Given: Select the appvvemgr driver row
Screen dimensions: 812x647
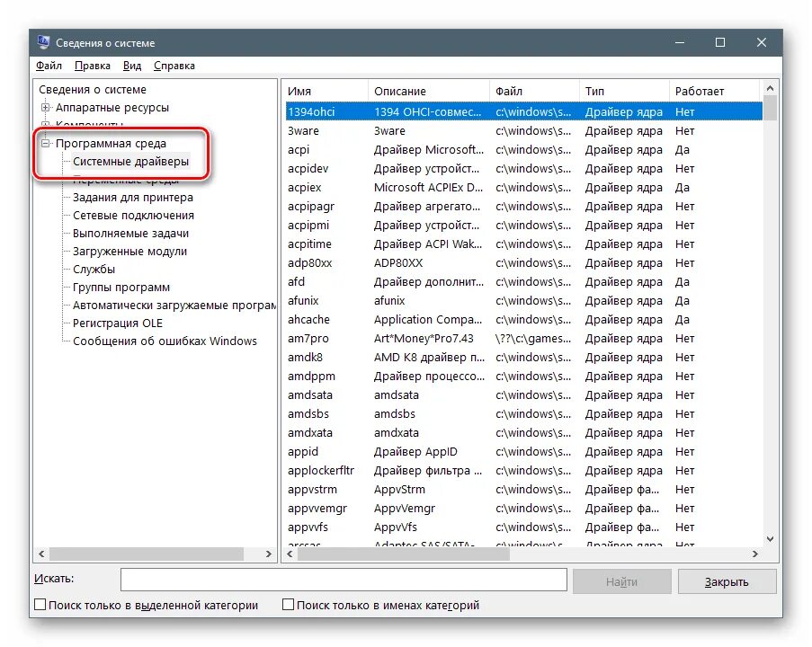Looking at the screenshot, I should (x=523, y=509).
